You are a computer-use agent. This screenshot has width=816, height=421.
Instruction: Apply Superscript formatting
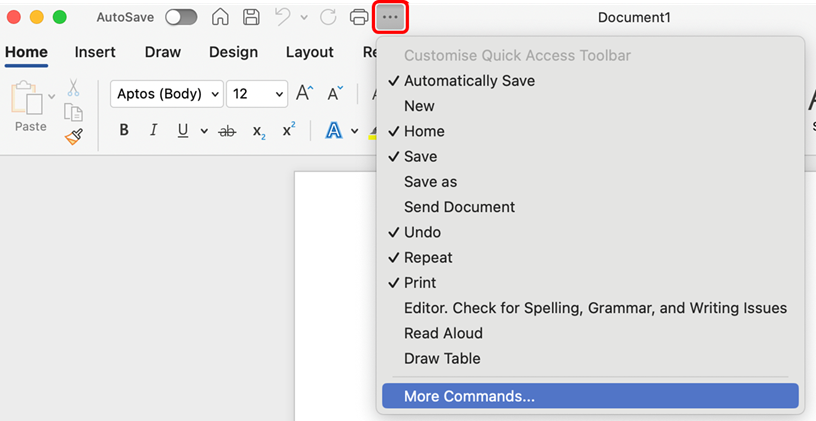pos(289,130)
